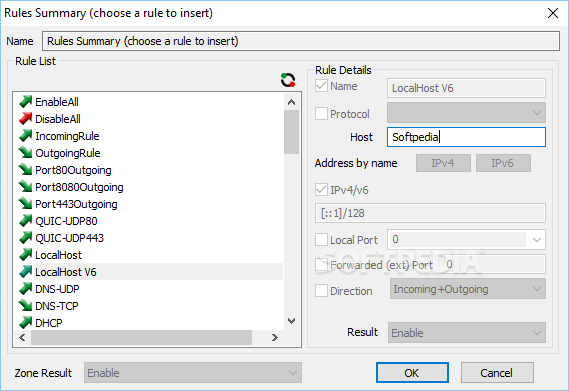Select the IncomingRule entry
This screenshot has height=391, width=569.
67,136
